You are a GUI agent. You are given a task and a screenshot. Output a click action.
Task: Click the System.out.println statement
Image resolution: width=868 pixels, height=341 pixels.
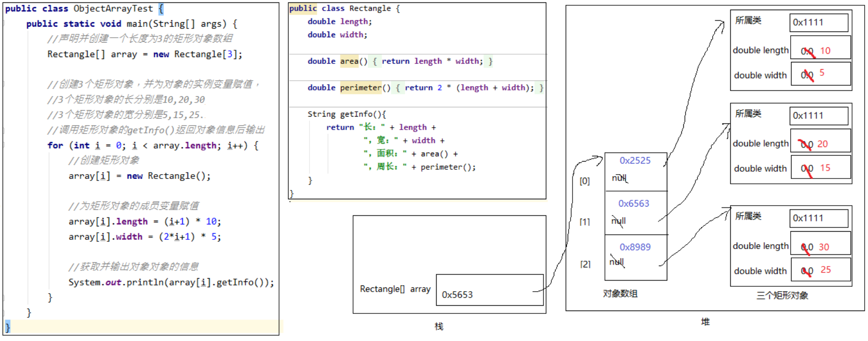[x=171, y=282]
